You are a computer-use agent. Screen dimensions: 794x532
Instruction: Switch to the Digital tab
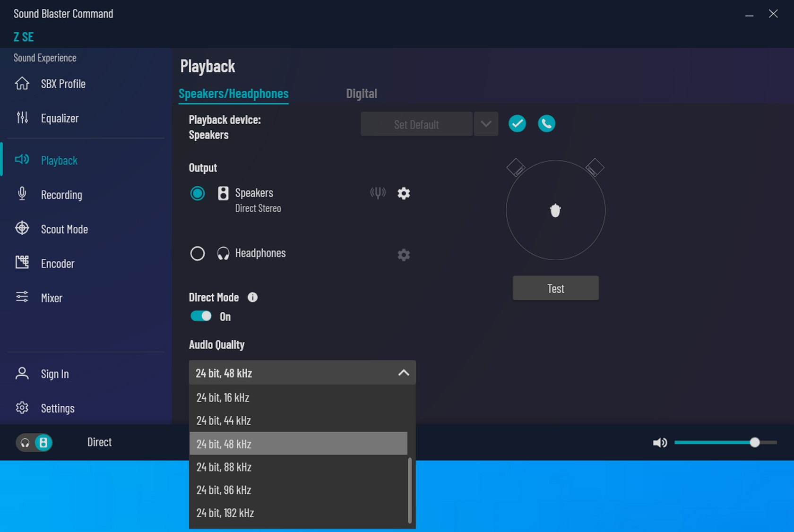[362, 94]
